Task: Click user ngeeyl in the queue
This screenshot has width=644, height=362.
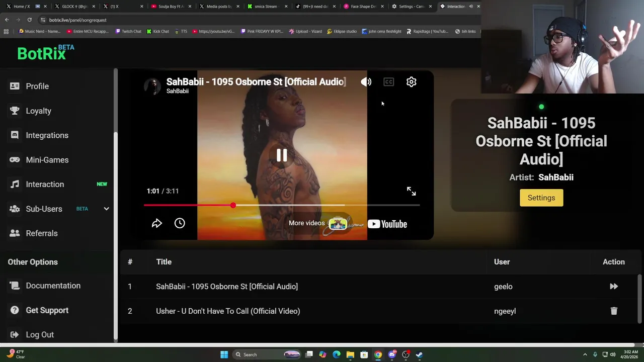Action: 505,311
